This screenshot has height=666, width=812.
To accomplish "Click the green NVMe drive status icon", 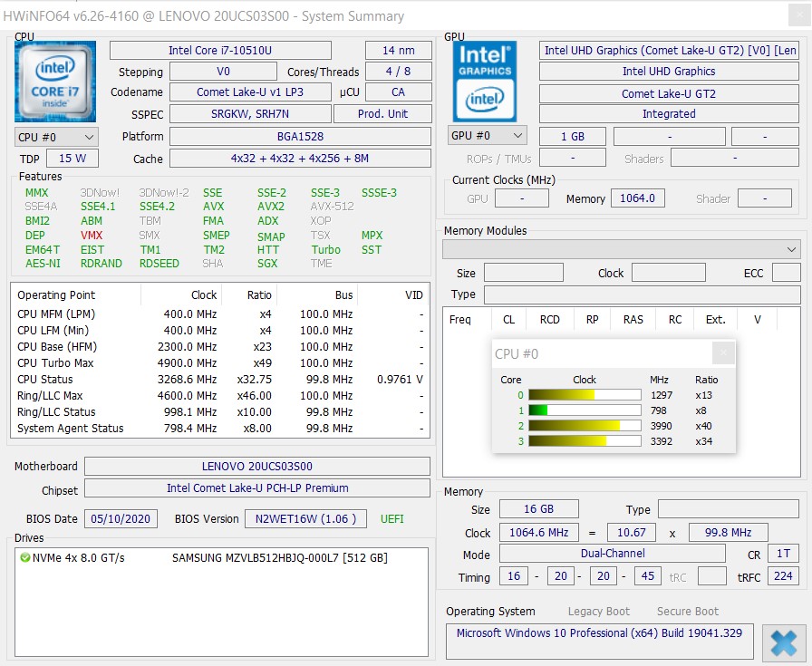I will click(24, 558).
